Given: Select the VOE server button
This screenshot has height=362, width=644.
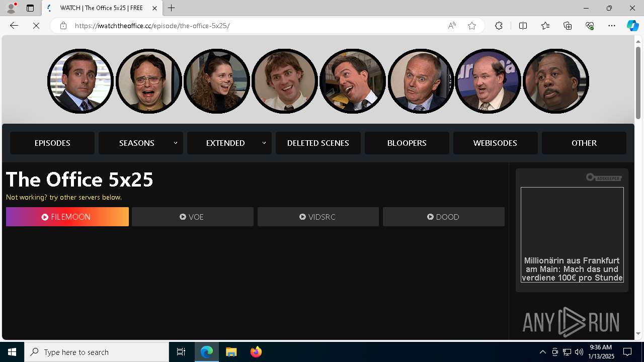Looking at the screenshot, I should click(193, 217).
